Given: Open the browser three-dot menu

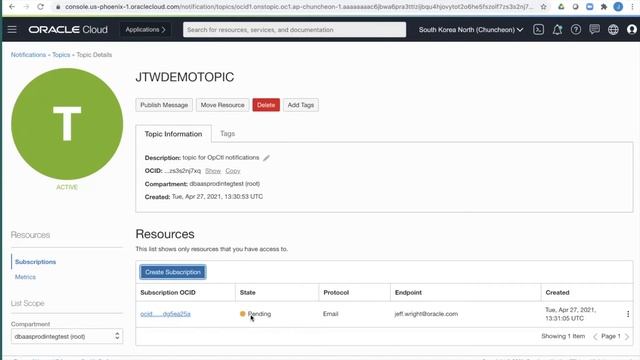Looking at the screenshot, I should pyautogui.click(x=632, y=7).
